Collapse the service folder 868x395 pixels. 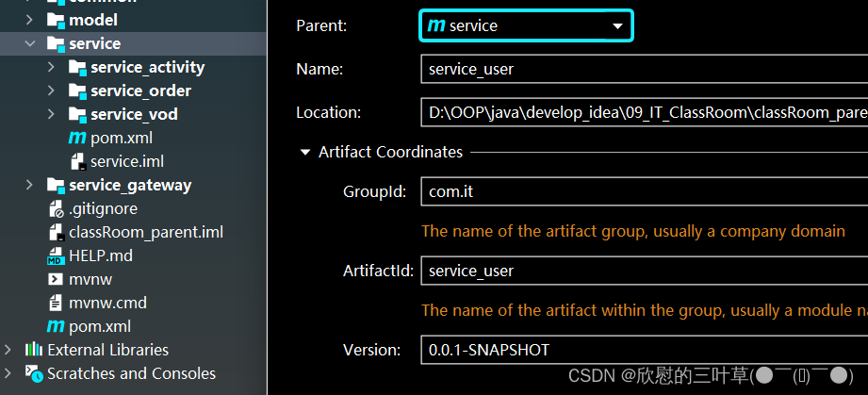click(29, 43)
